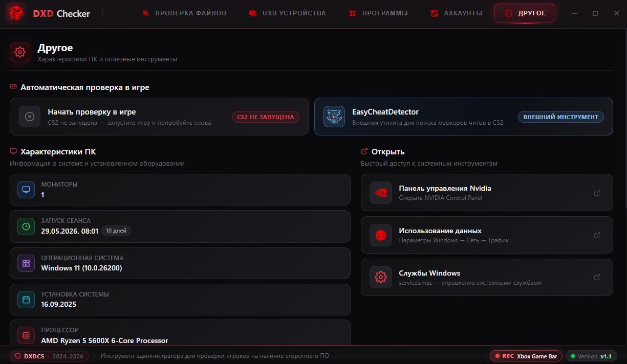Click the 29.05.2026, 08:01 session value
Viewport: 627px width, 364px height.
click(x=70, y=231)
